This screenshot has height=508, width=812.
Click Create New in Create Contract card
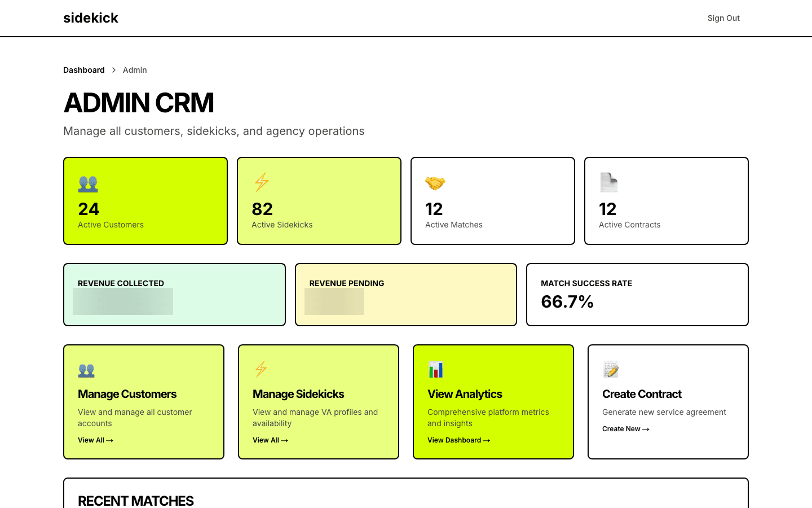click(x=625, y=428)
